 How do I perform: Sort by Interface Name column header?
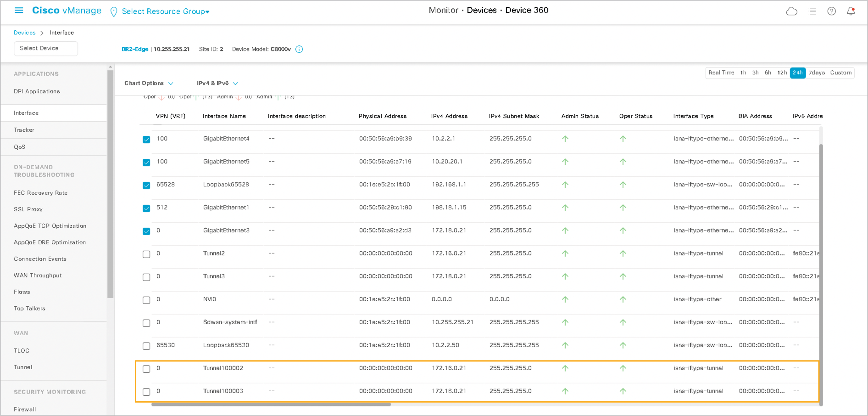[x=224, y=116]
